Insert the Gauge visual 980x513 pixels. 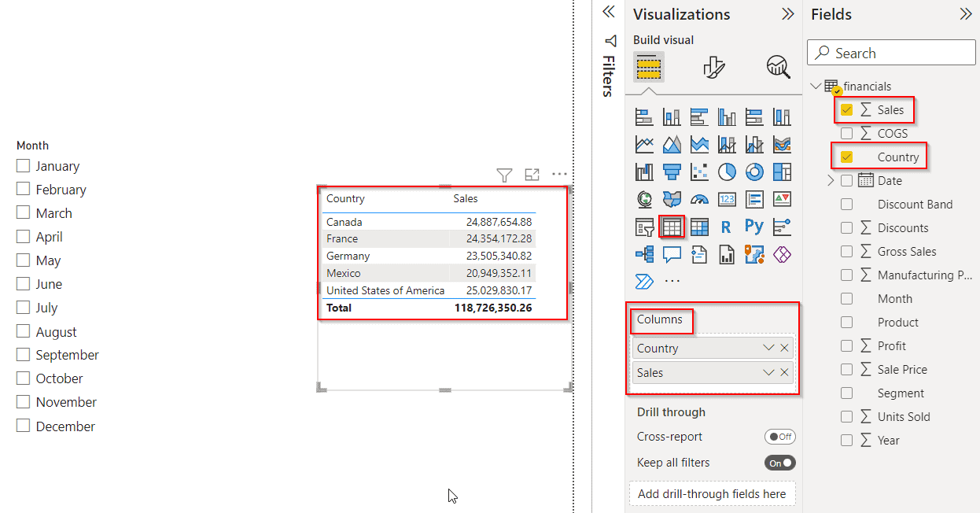click(x=699, y=199)
